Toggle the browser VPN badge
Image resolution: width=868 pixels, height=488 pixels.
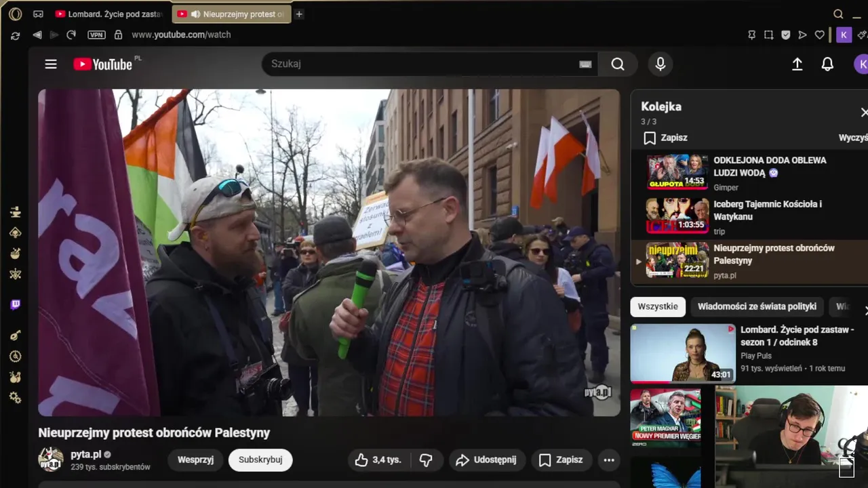[97, 35]
